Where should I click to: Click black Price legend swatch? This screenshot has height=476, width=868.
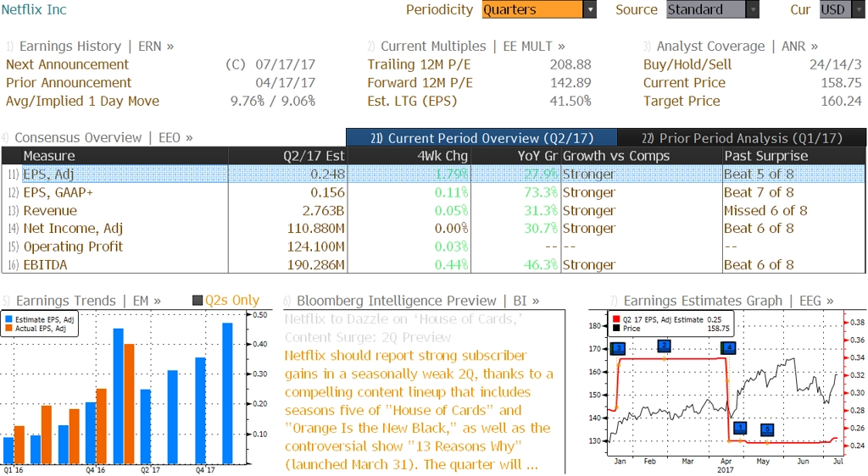[616, 329]
